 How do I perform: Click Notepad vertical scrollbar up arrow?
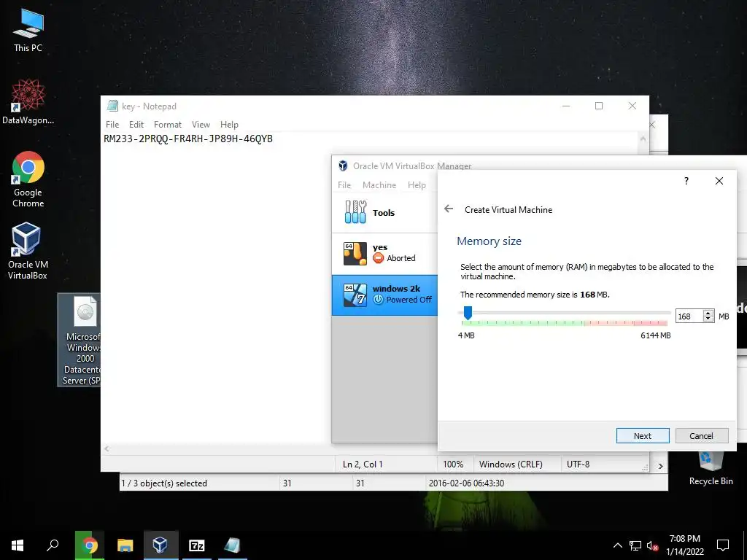[x=643, y=139]
